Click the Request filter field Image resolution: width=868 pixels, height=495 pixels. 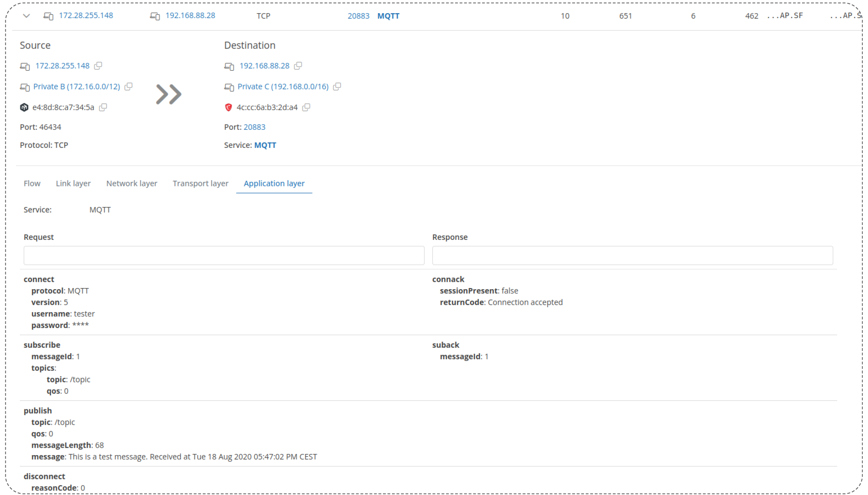coord(224,255)
